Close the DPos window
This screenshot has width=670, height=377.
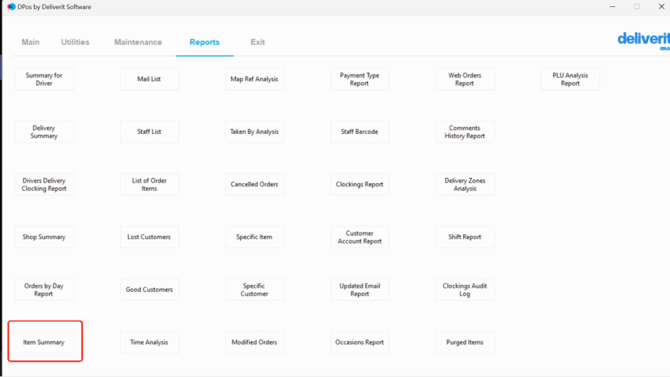661,6
